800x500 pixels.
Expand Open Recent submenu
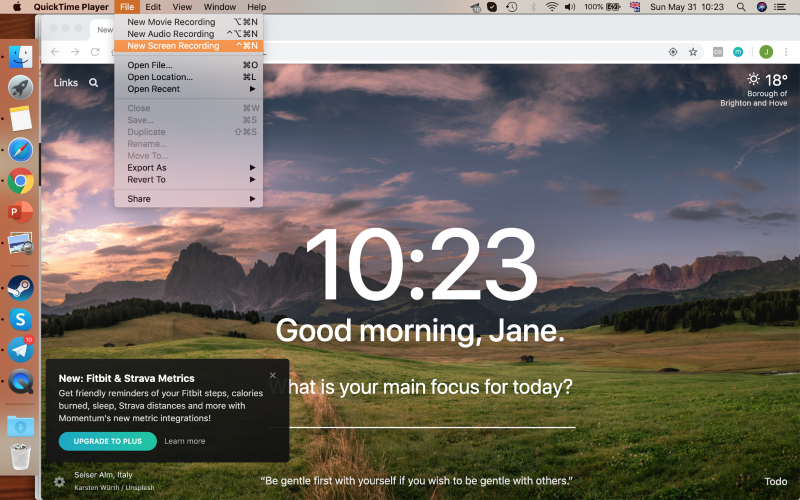(x=188, y=89)
